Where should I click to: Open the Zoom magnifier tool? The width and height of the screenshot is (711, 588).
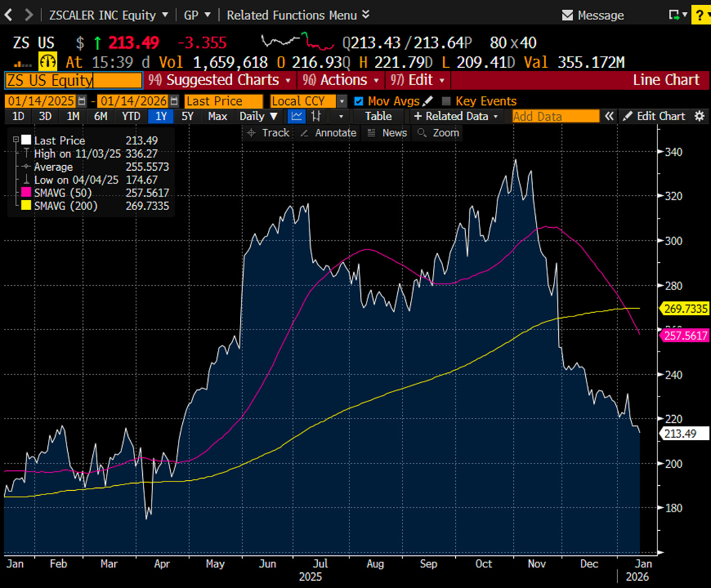click(437, 132)
